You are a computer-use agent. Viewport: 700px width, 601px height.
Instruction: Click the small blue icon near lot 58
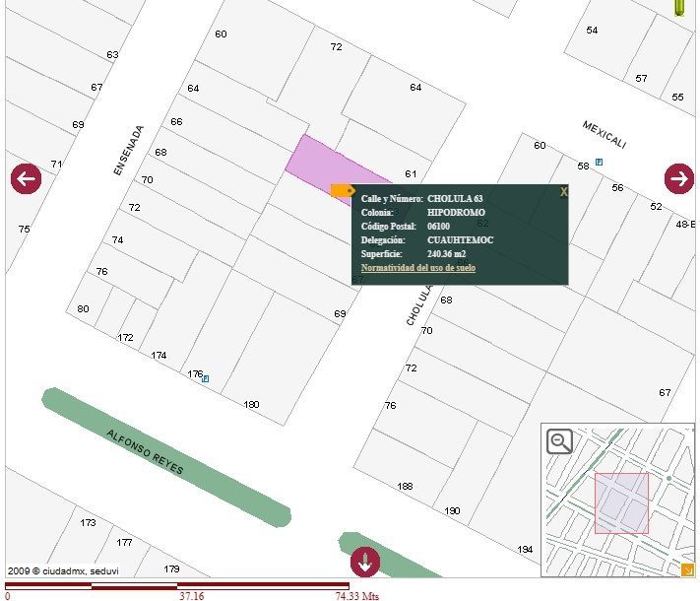point(600,162)
